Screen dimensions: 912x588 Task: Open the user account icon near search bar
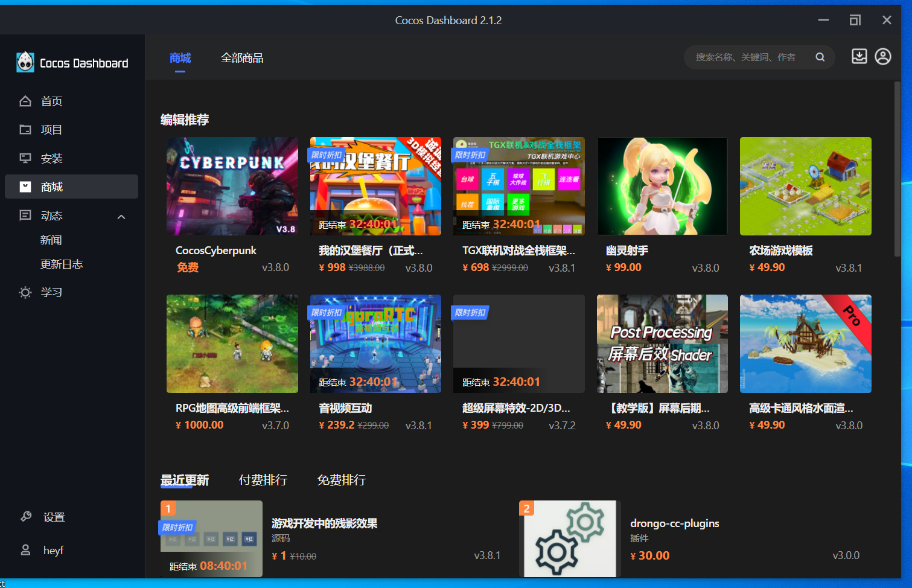[883, 56]
